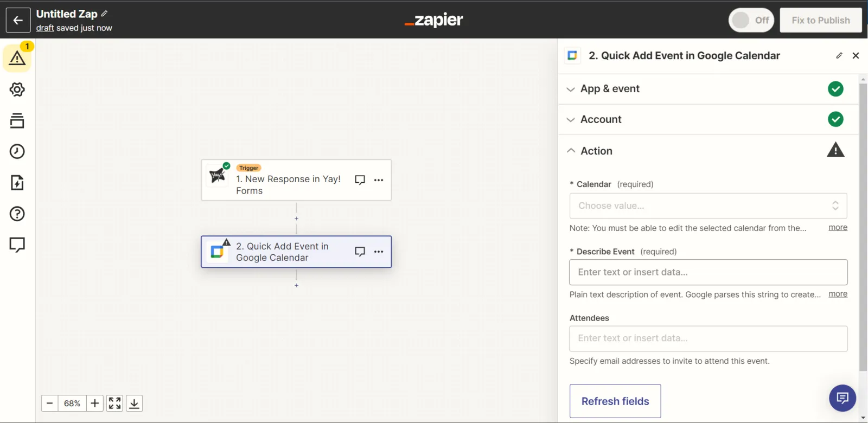
Task: Open the comments icon in sidebar
Action: coord(17,245)
